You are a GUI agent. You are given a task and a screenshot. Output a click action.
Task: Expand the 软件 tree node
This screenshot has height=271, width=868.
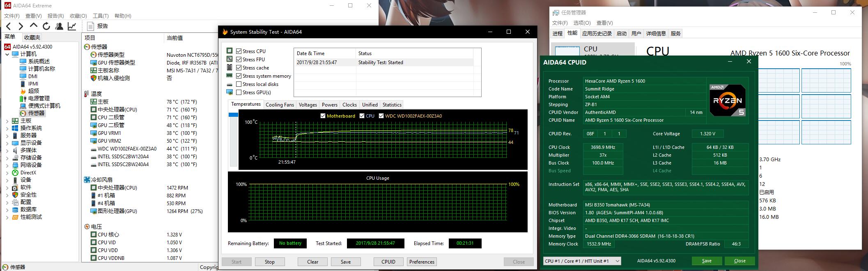[x=7, y=188]
